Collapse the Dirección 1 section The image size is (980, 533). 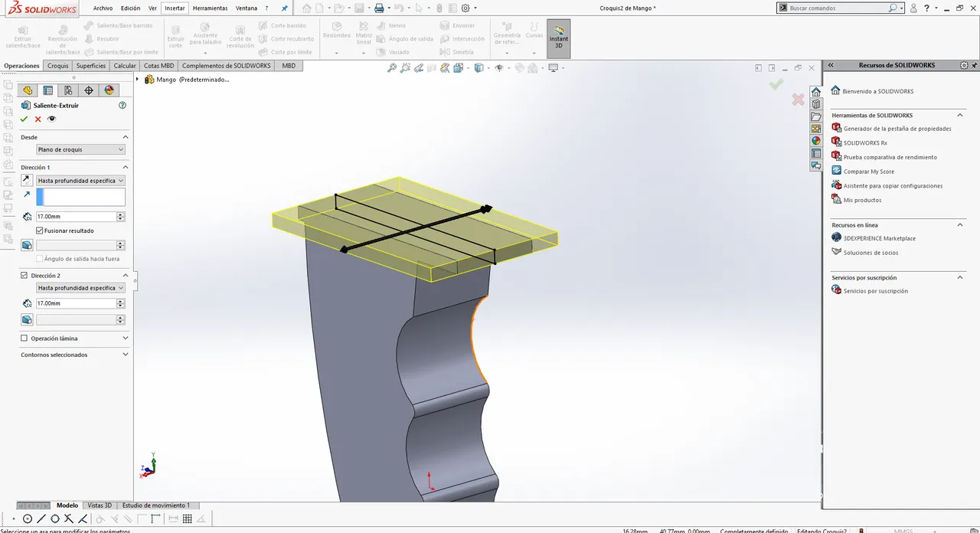(126, 167)
